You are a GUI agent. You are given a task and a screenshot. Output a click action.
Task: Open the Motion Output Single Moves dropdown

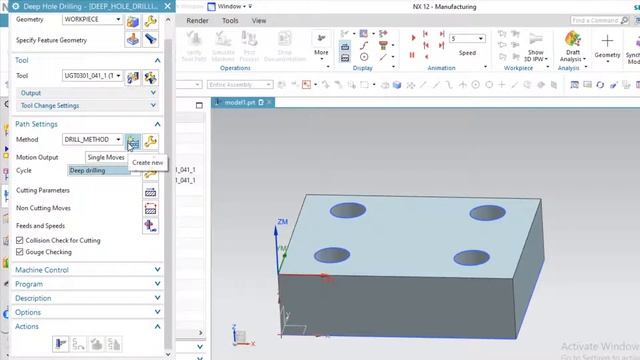[x=106, y=157]
